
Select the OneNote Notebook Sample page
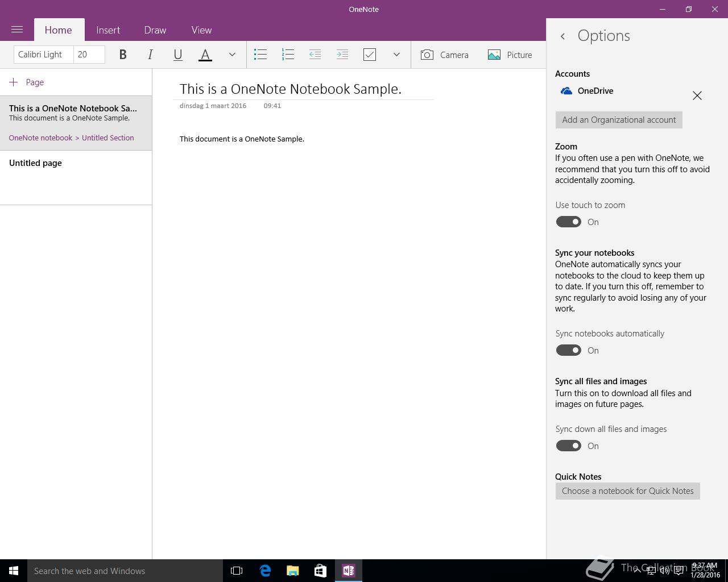pyautogui.click(x=76, y=123)
